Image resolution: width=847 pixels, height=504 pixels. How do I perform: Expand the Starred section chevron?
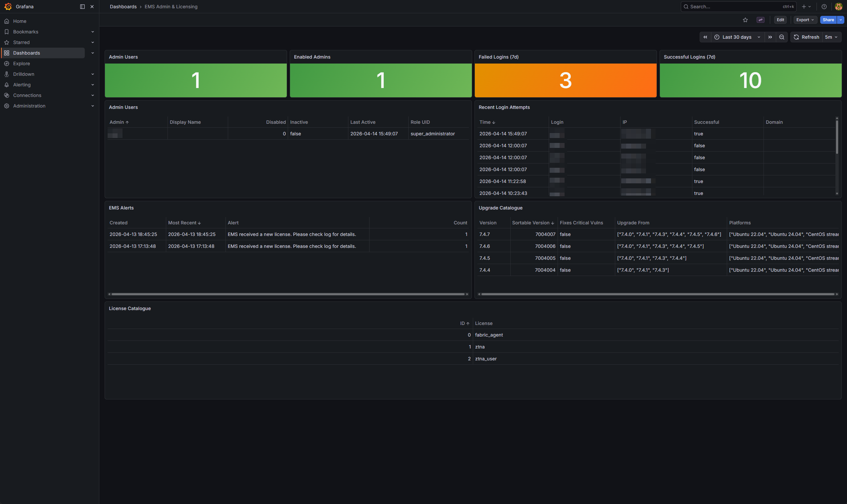(92, 42)
